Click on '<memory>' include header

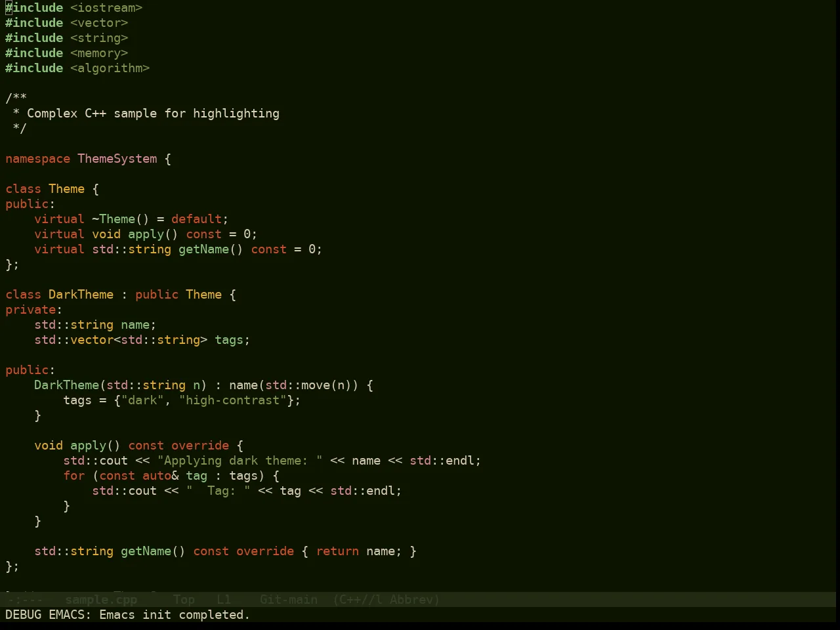99,53
